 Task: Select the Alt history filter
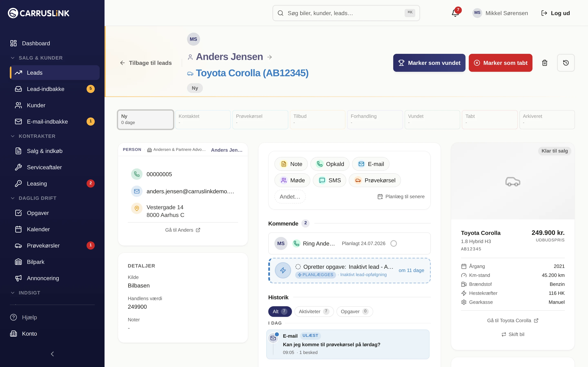point(280,311)
